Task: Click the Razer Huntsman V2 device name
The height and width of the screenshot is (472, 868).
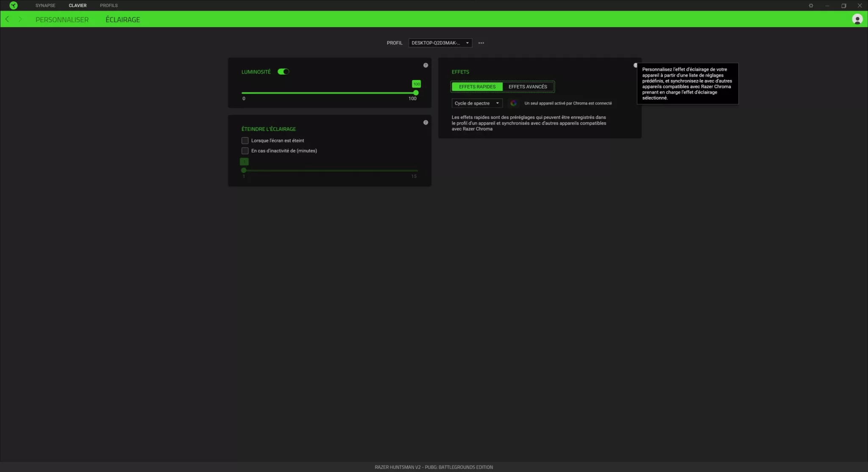Action: [x=434, y=466]
